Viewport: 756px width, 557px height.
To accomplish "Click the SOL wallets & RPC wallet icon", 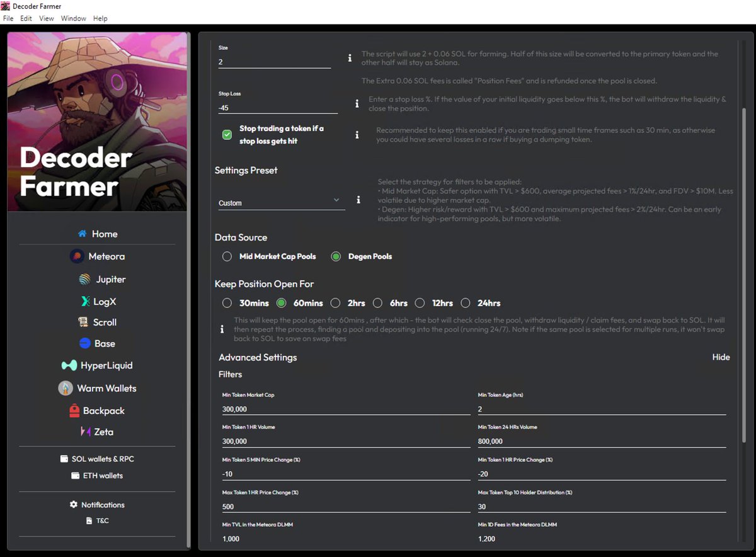I will 64,459.
